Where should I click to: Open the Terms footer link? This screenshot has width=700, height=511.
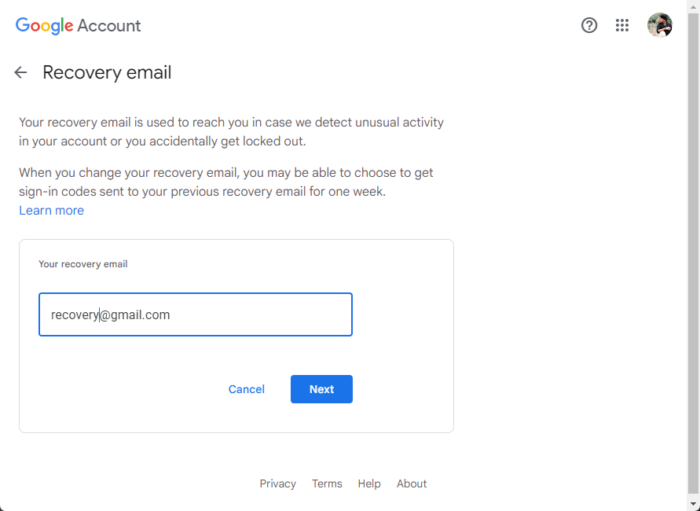(x=327, y=484)
